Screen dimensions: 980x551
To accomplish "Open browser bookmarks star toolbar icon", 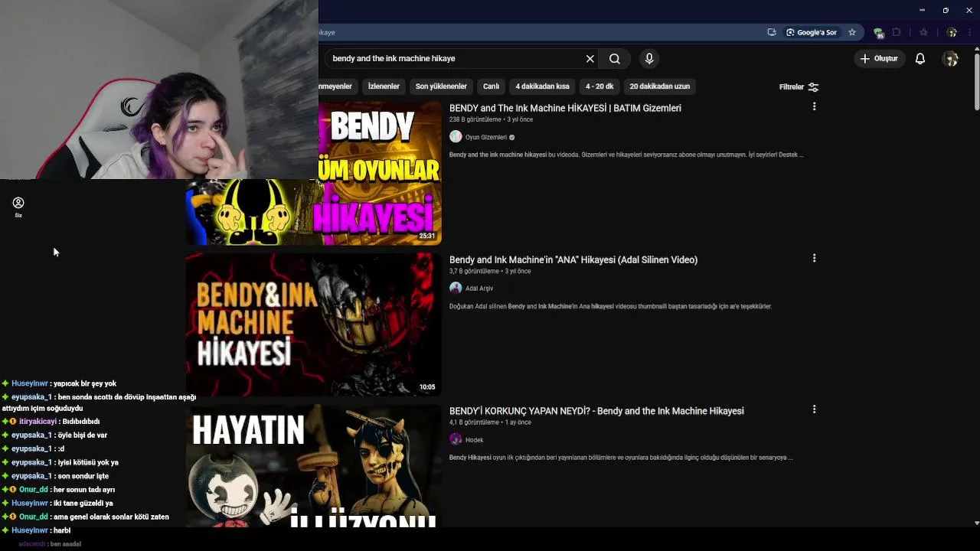I will 924,32.
